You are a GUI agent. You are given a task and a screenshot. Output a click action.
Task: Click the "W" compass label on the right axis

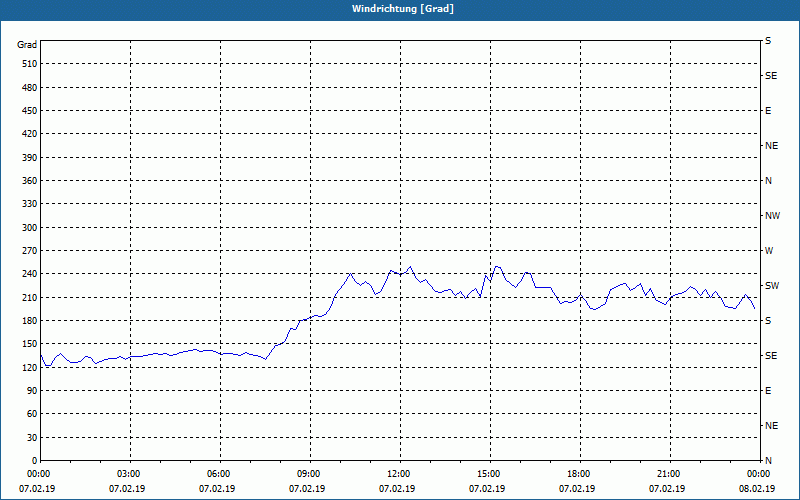769,251
